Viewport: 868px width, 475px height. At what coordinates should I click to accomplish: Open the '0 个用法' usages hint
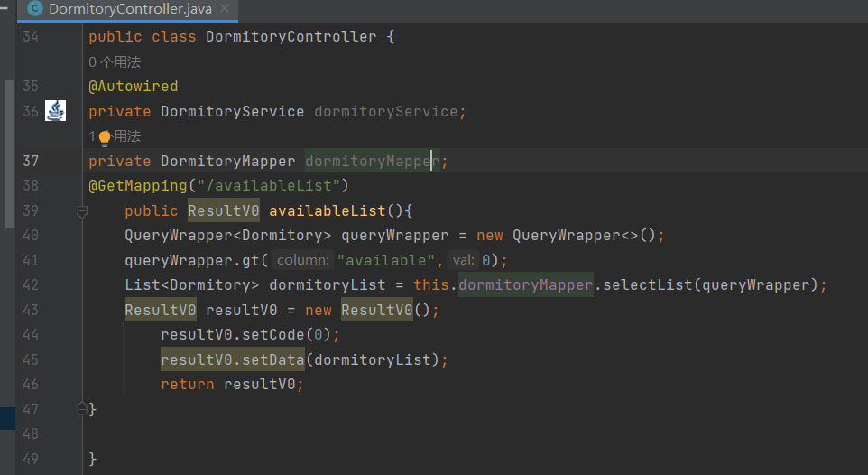[115, 62]
